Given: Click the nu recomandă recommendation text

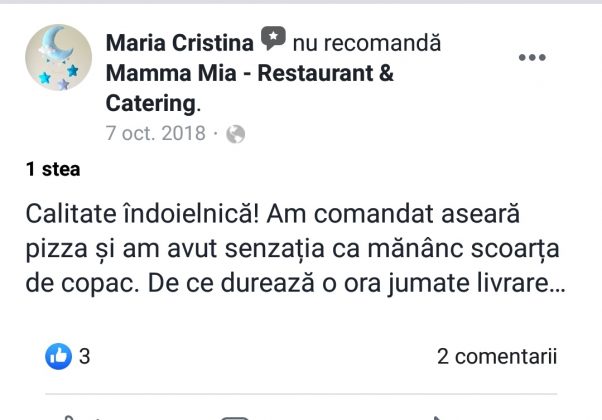Looking at the screenshot, I should point(367,43).
